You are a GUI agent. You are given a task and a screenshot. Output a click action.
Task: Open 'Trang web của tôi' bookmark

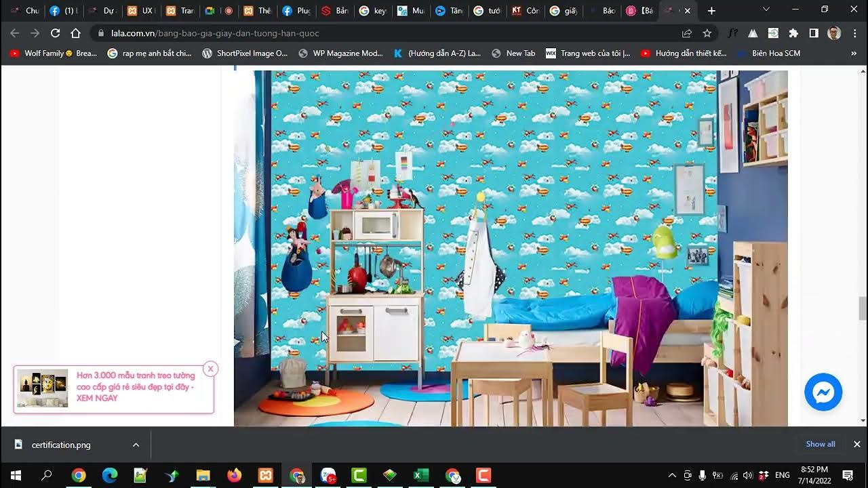tap(588, 53)
